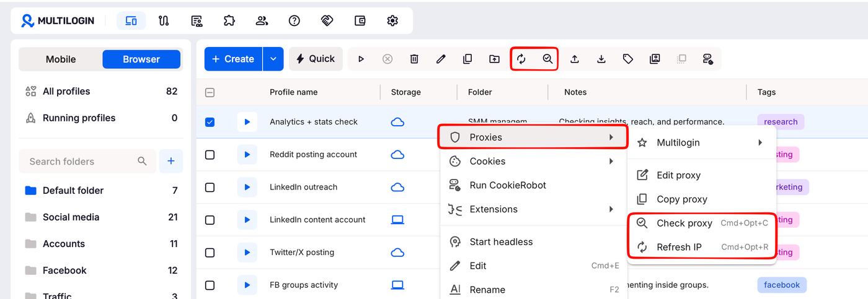The image size is (868, 299).
Task: Open the scripts list icon in top navigation
Action: pyautogui.click(x=197, y=20)
